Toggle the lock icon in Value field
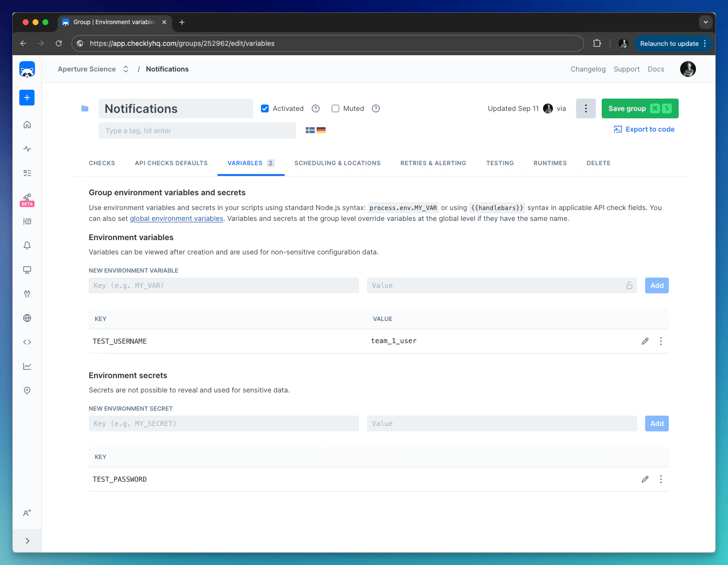728x565 pixels. click(x=629, y=285)
